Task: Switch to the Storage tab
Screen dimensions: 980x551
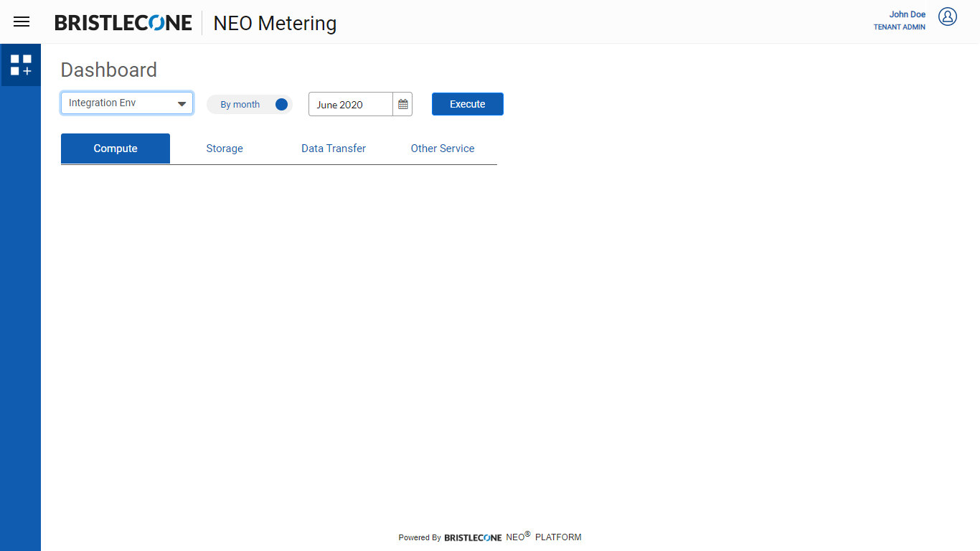Action: [225, 149]
